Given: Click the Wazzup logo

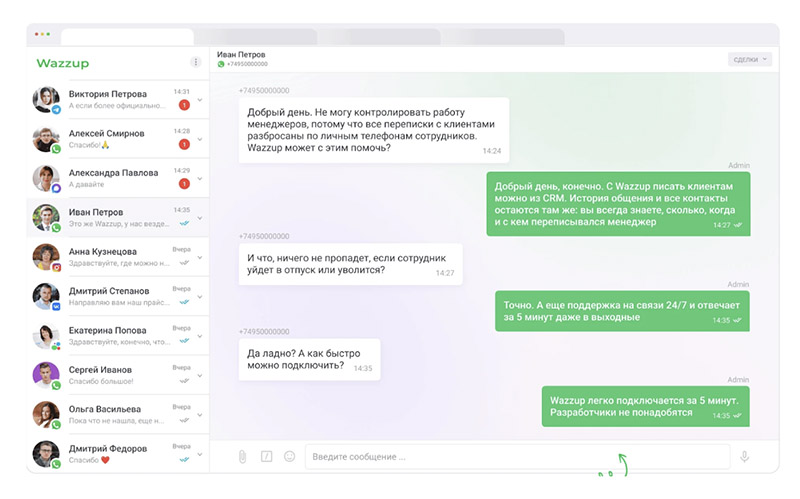Looking at the screenshot, I should (63, 62).
